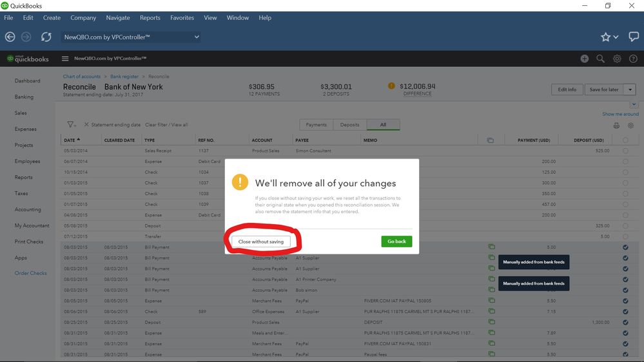Open Order Checks in the sidebar
Screen dimensions: 644x362
tap(31, 273)
